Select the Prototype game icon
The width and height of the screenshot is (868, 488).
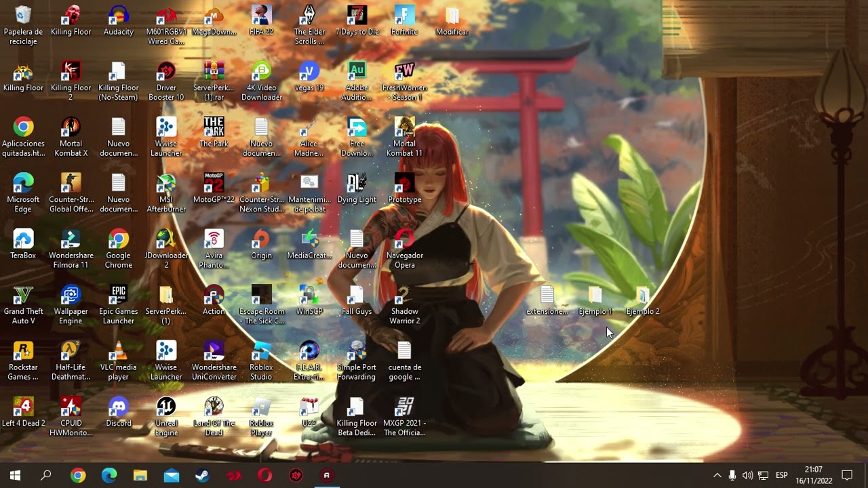point(404,188)
